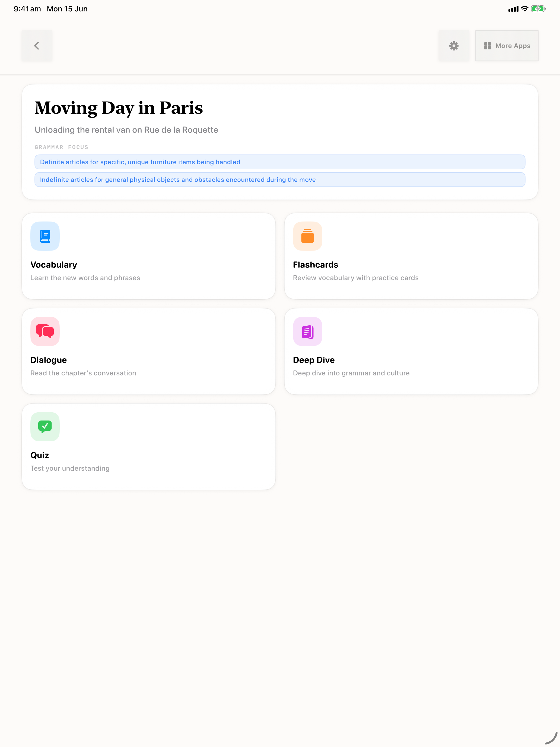
Task: Select the indefinite articles grammar focus tag
Action: pos(280,180)
